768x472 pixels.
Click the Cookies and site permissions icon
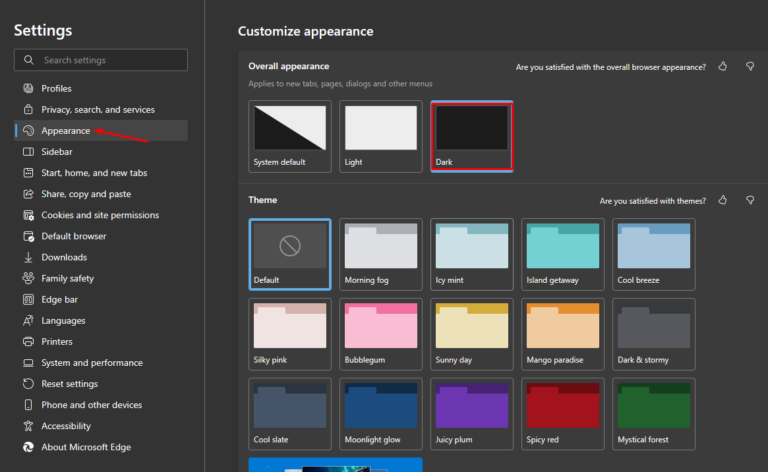(28, 214)
